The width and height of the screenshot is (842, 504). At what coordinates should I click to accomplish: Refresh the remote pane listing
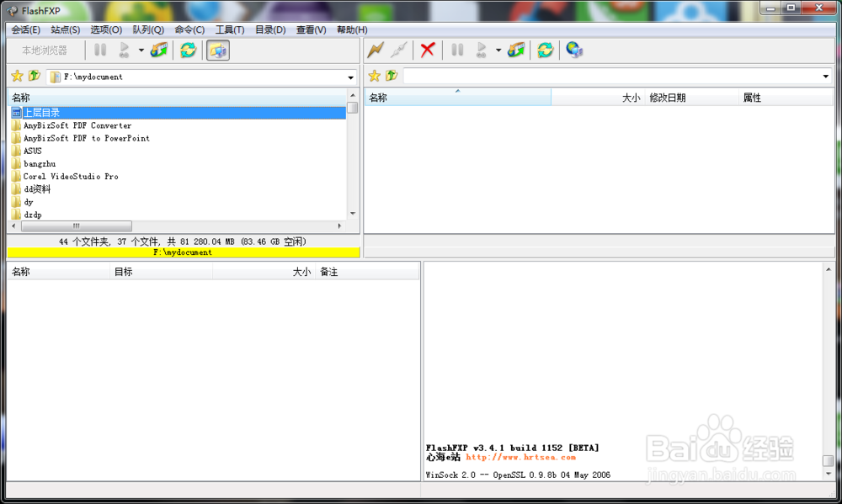(x=545, y=50)
